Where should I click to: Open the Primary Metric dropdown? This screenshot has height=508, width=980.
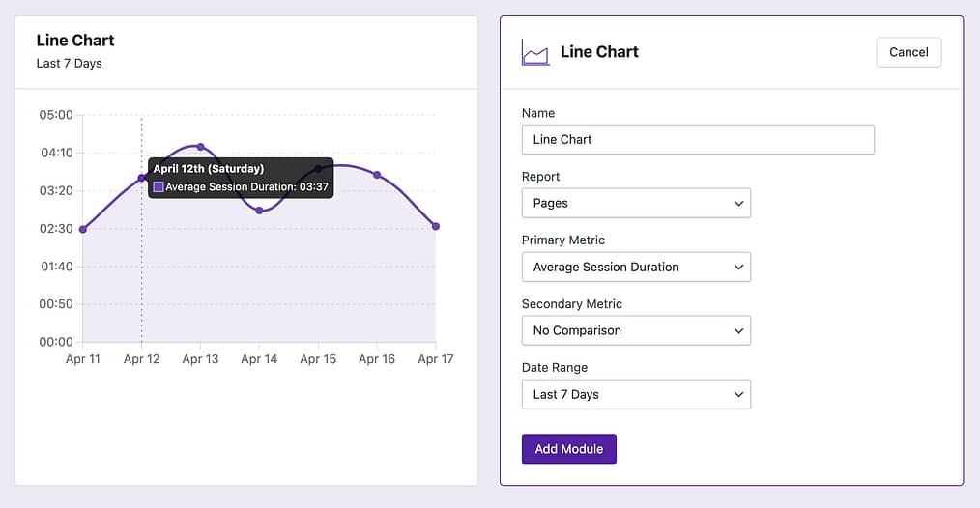[636, 267]
